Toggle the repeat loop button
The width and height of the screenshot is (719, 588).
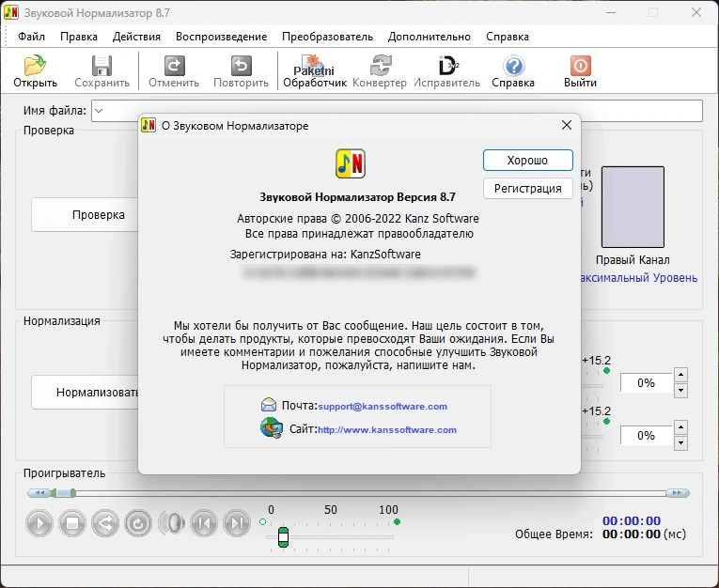(x=138, y=523)
